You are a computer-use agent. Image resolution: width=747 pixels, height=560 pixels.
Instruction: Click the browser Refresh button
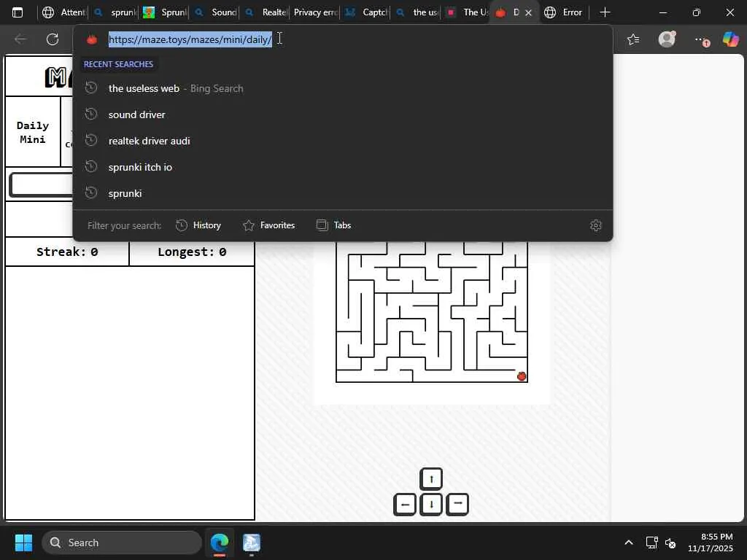pyautogui.click(x=53, y=39)
